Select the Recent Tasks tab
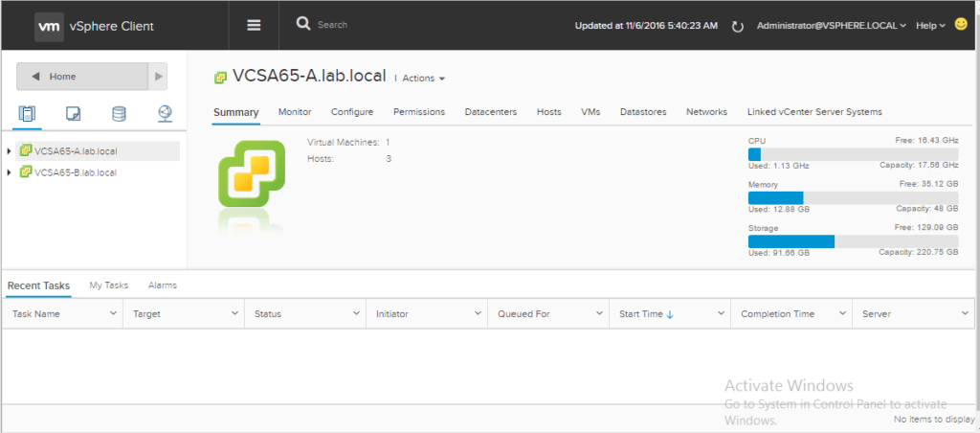The width and height of the screenshot is (980, 433). pos(38,285)
